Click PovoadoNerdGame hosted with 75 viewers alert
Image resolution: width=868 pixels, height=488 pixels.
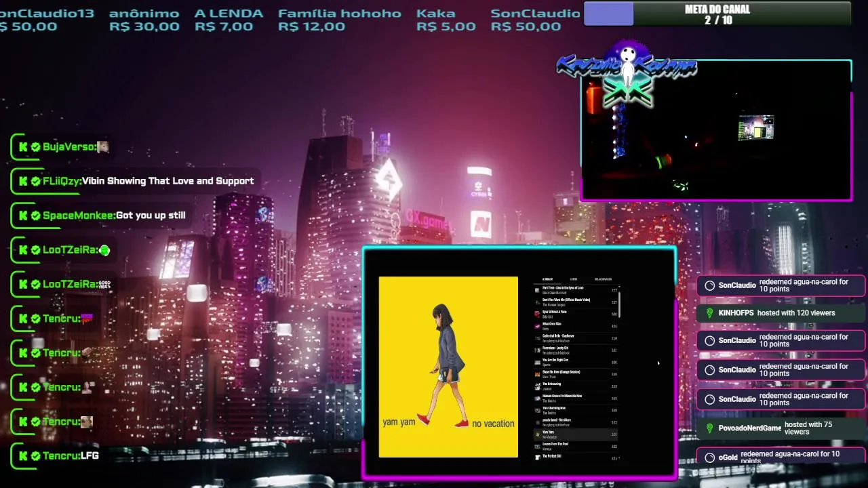point(781,428)
